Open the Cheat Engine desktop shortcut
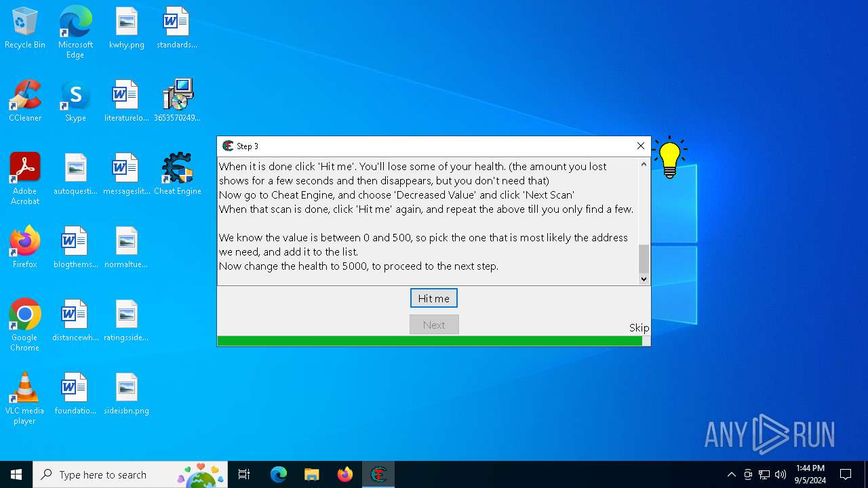The image size is (868, 488). [x=177, y=174]
